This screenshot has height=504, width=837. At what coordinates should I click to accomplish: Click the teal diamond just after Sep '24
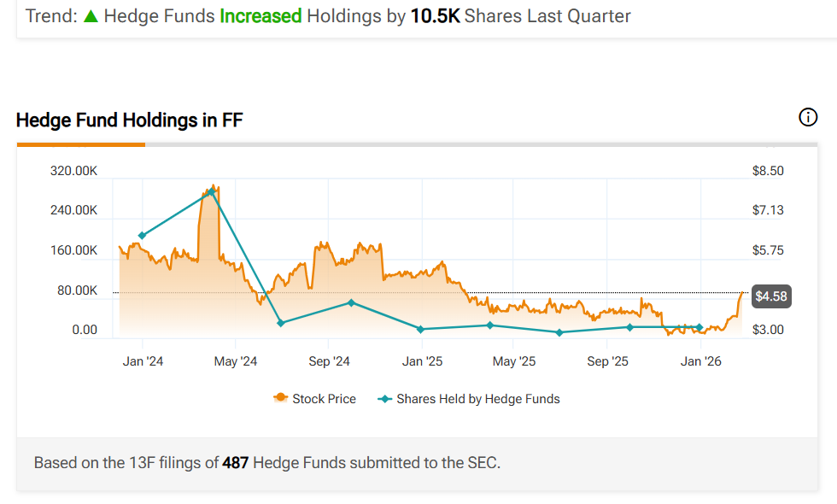[351, 302]
